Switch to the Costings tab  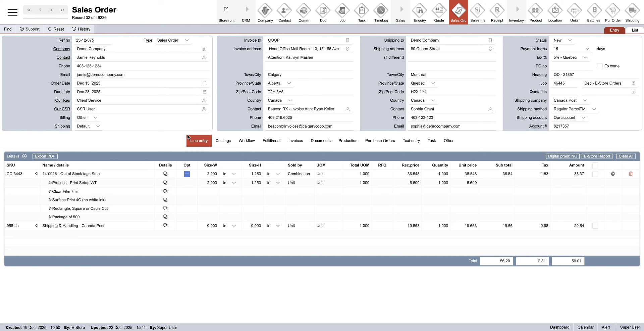click(223, 141)
